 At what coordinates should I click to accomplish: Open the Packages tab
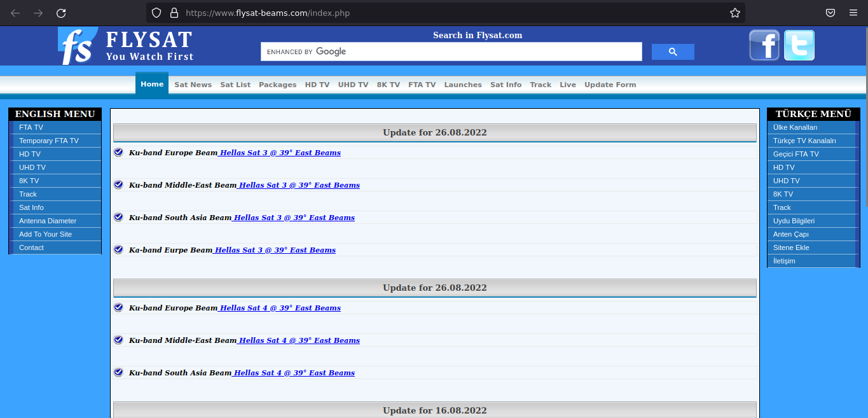click(x=277, y=85)
